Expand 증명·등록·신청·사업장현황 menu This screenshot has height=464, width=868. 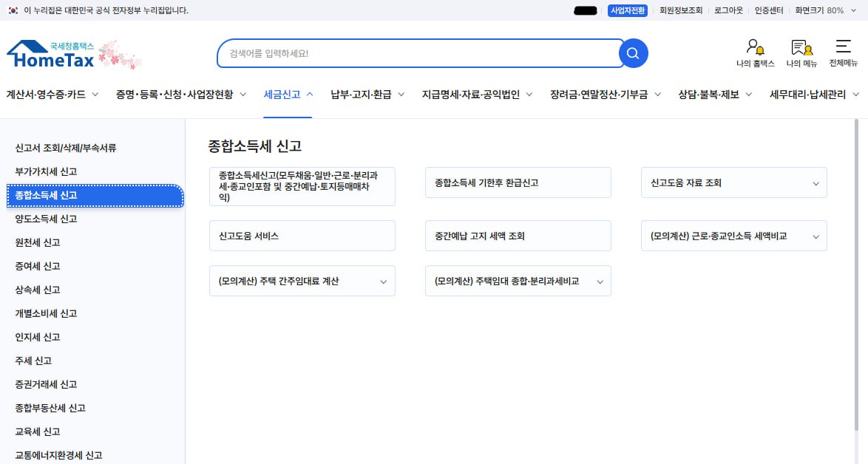[181, 95]
